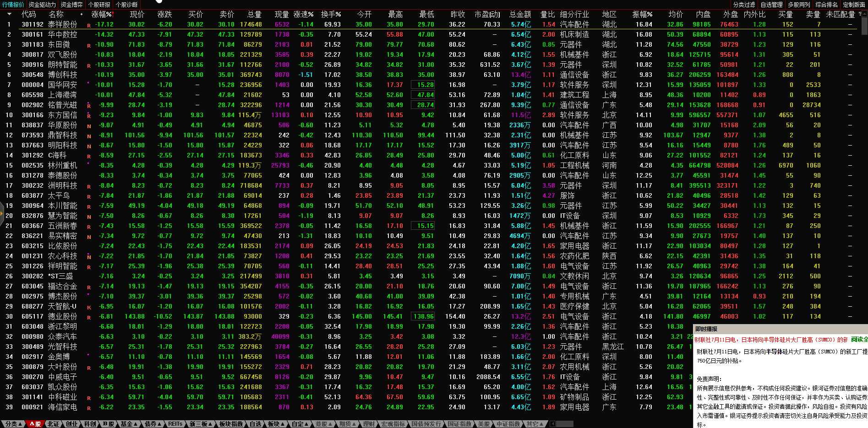Screen dimensions: 868x428
Task: Expand the 基金▲ bottom tab menu
Action: pos(129,424)
